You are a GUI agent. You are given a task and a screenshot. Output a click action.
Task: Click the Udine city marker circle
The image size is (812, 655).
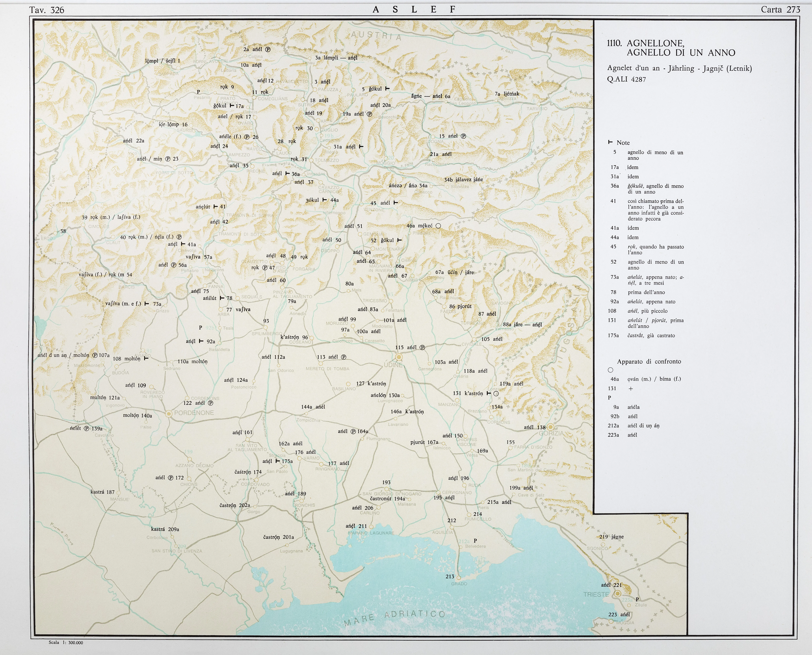pyautogui.click(x=399, y=357)
